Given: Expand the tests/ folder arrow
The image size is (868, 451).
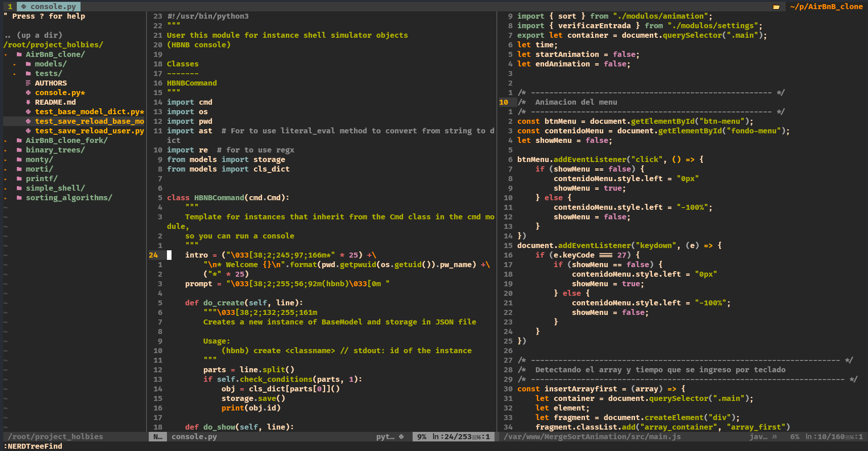Looking at the screenshot, I should (x=15, y=74).
